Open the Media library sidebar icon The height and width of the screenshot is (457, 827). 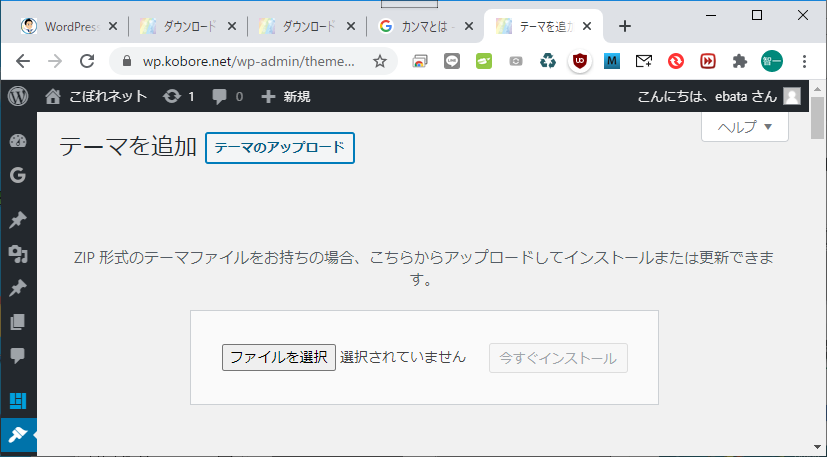click(17, 254)
